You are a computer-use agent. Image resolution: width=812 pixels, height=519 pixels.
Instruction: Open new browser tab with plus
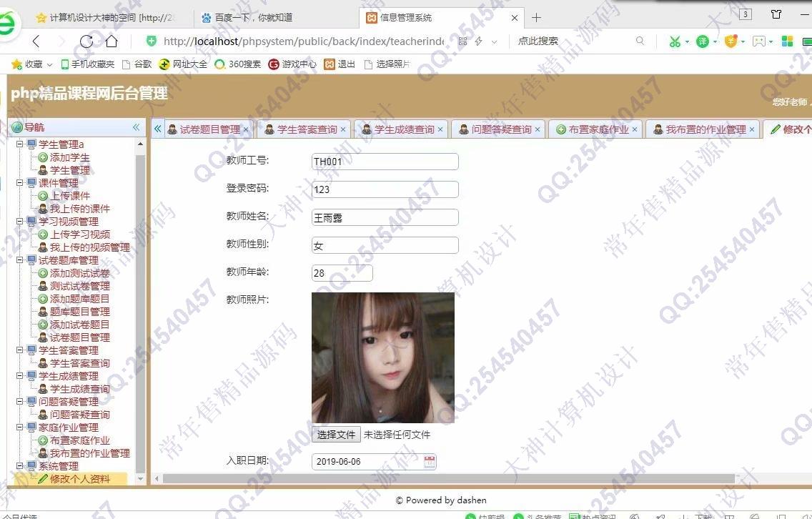537,18
